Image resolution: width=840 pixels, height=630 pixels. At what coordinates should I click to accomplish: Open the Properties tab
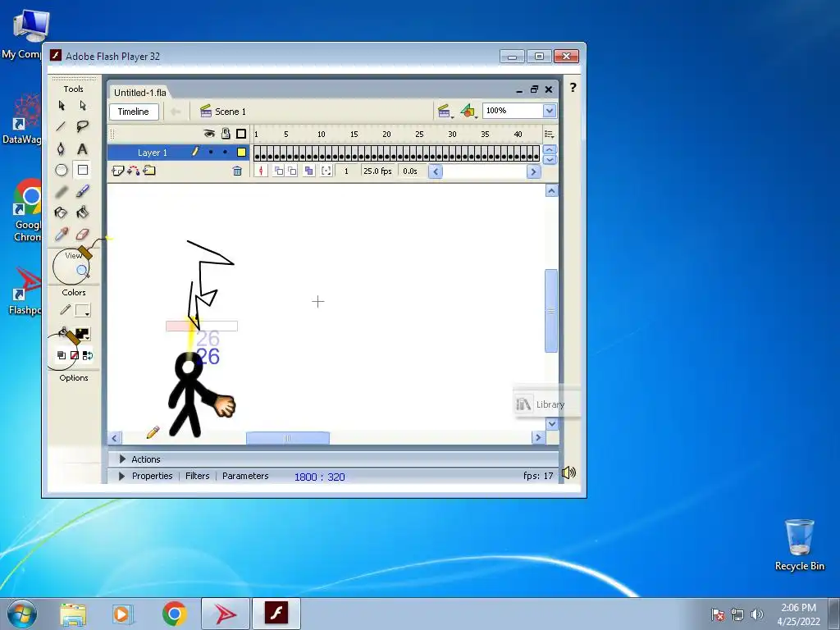coord(152,476)
